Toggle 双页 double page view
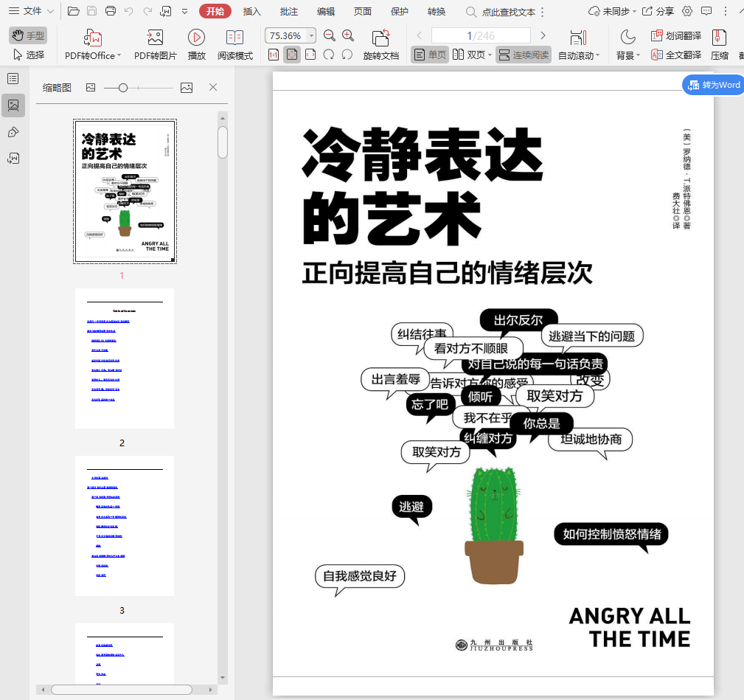This screenshot has width=744, height=700. (468, 55)
